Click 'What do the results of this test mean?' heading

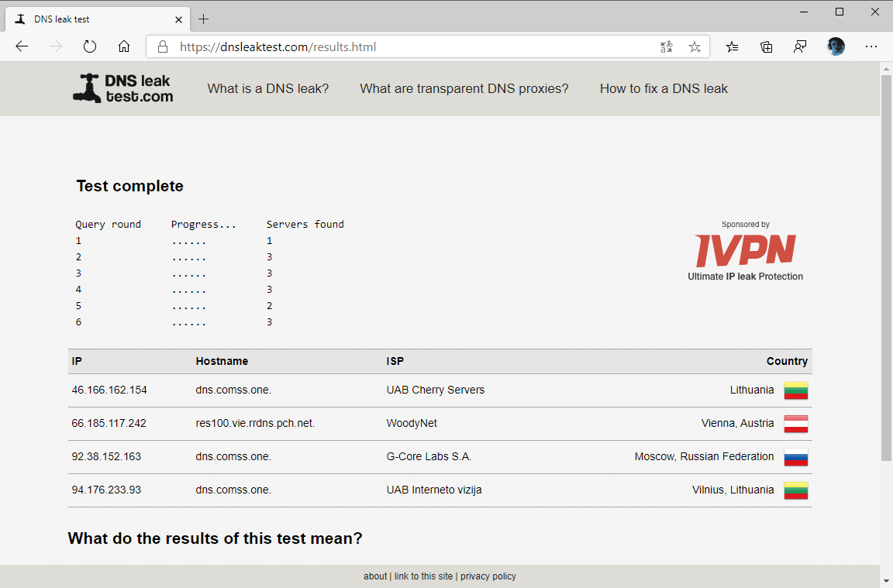[215, 538]
